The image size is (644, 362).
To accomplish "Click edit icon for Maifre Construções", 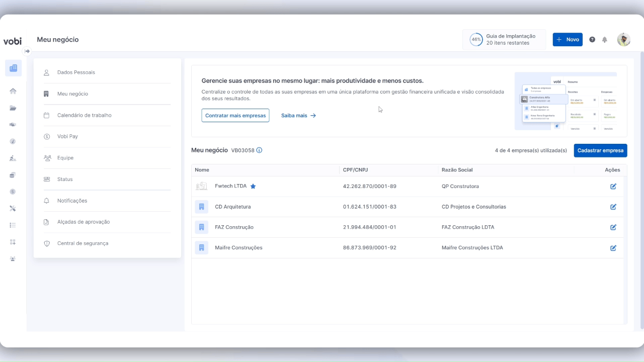I will (613, 248).
